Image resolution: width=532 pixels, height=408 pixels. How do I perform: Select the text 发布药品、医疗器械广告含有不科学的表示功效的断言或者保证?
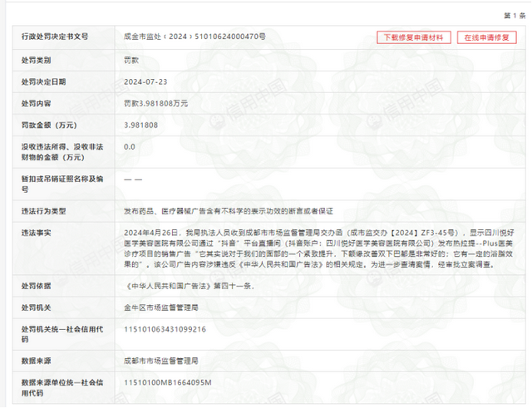(229, 211)
